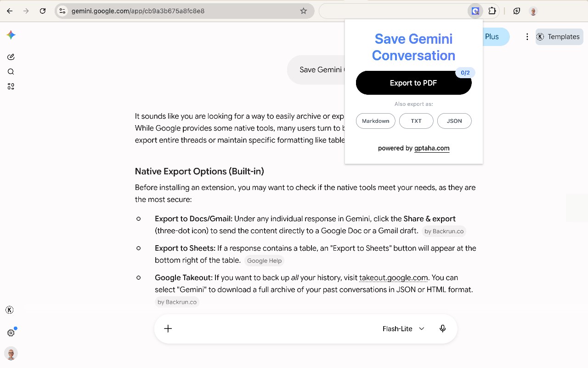Screen dimensions: 588x368
Task: Click the bold "Export to Sheets:" text
Action: click(185, 248)
